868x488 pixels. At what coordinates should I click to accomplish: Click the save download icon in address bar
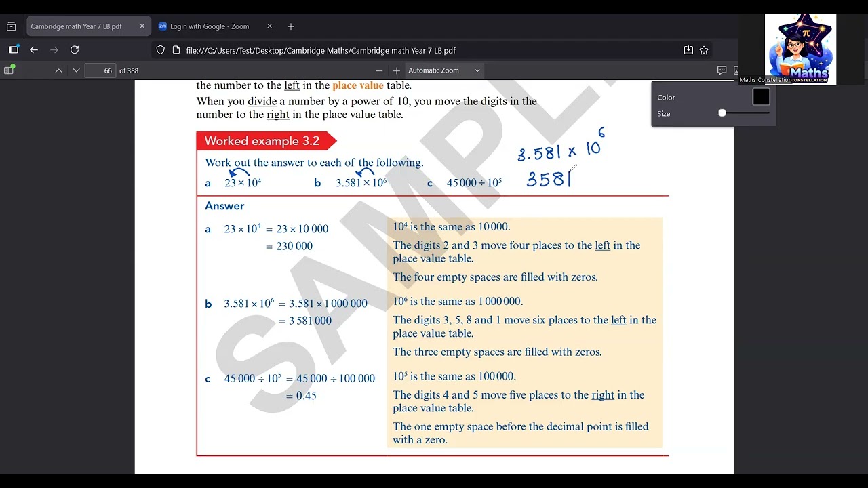(x=688, y=50)
